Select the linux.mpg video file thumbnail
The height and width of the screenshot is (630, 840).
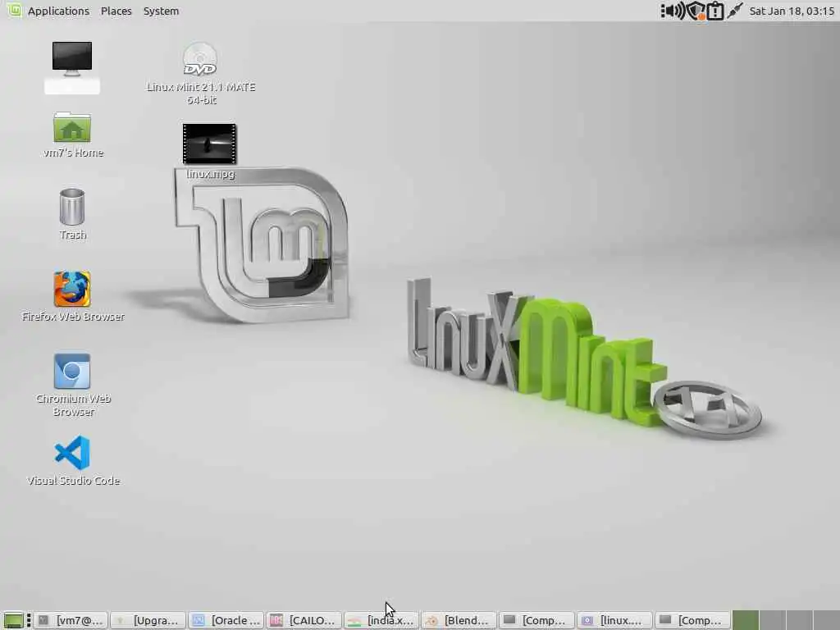(209, 144)
